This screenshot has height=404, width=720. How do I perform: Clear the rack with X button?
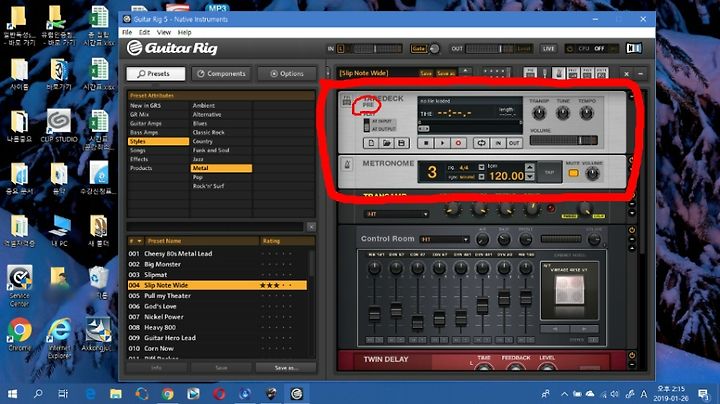[x=626, y=73]
